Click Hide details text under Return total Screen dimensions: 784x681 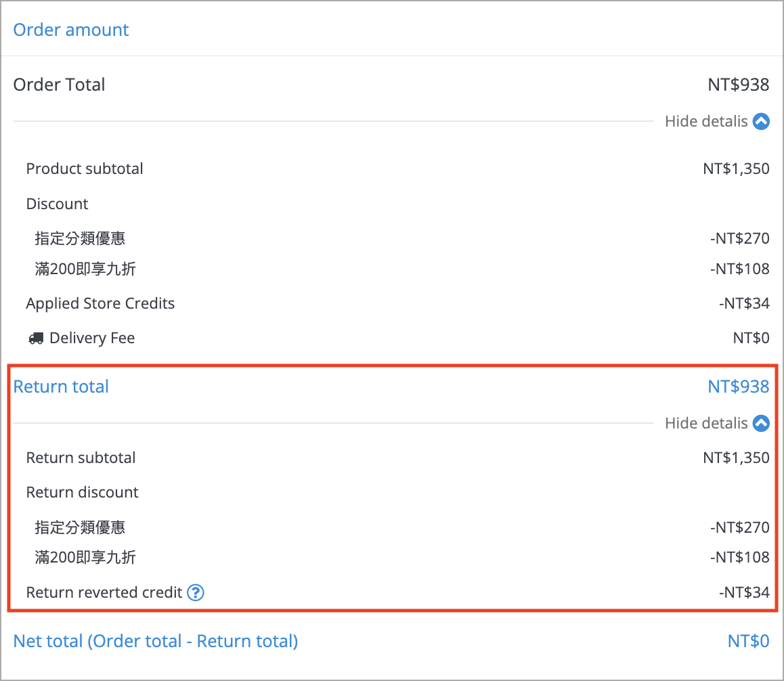click(x=706, y=423)
